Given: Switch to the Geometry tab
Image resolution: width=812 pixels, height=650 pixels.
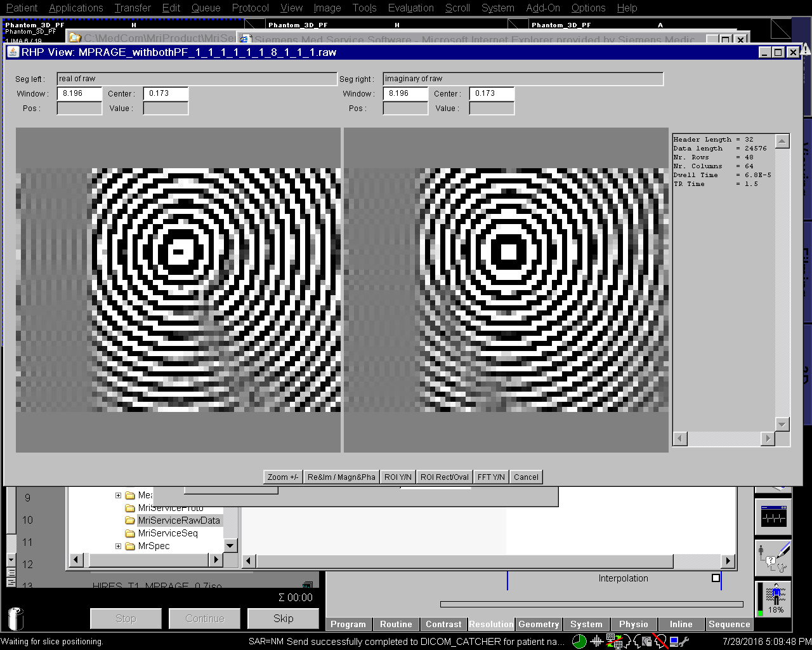Looking at the screenshot, I should pyautogui.click(x=539, y=625).
